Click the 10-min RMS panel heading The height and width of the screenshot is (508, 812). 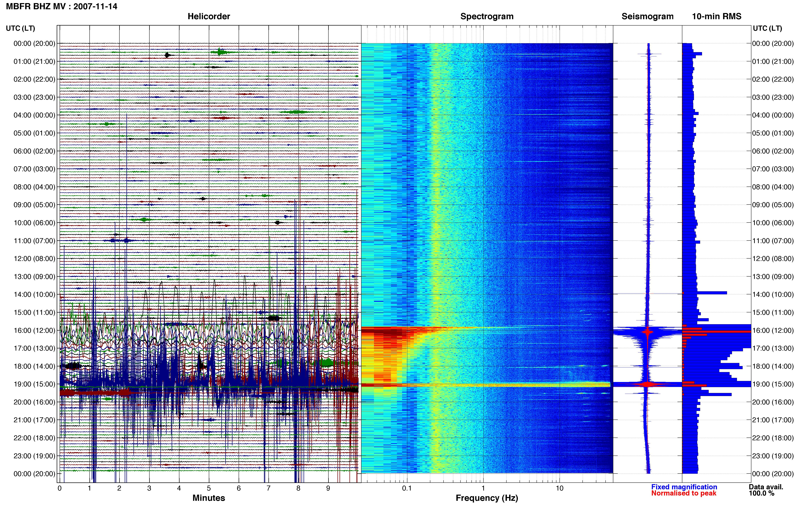tap(717, 16)
